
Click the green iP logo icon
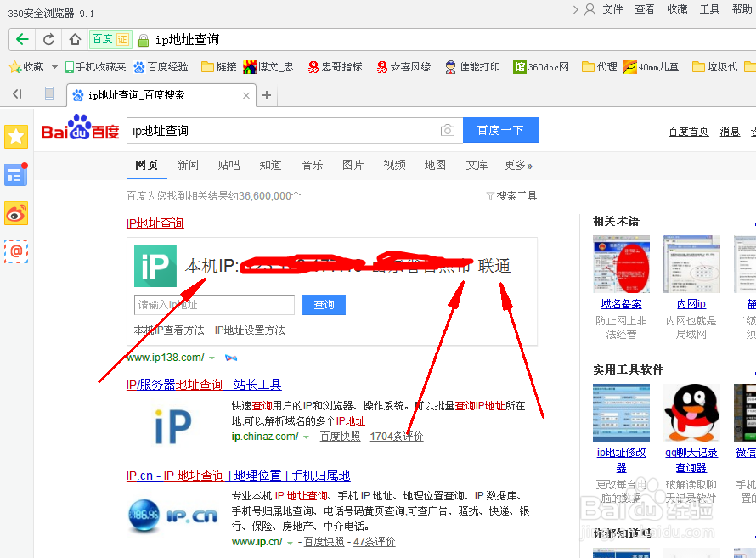pyautogui.click(x=155, y=266)
